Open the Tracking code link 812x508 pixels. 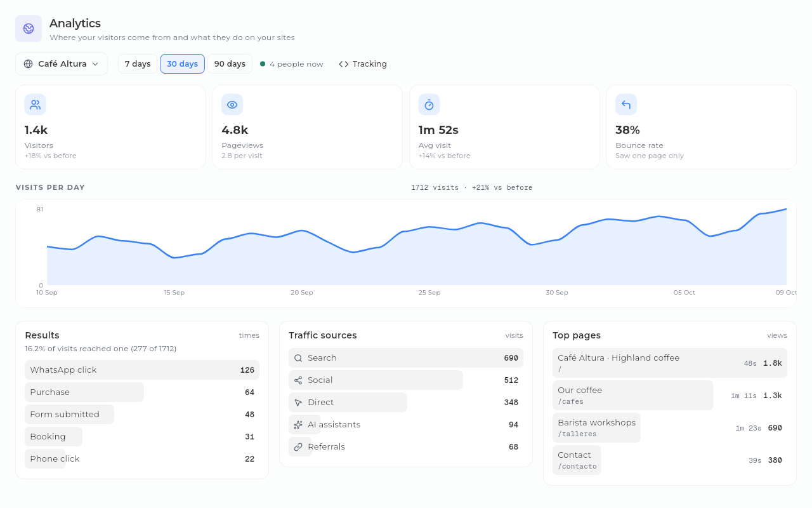click(363, 64)
